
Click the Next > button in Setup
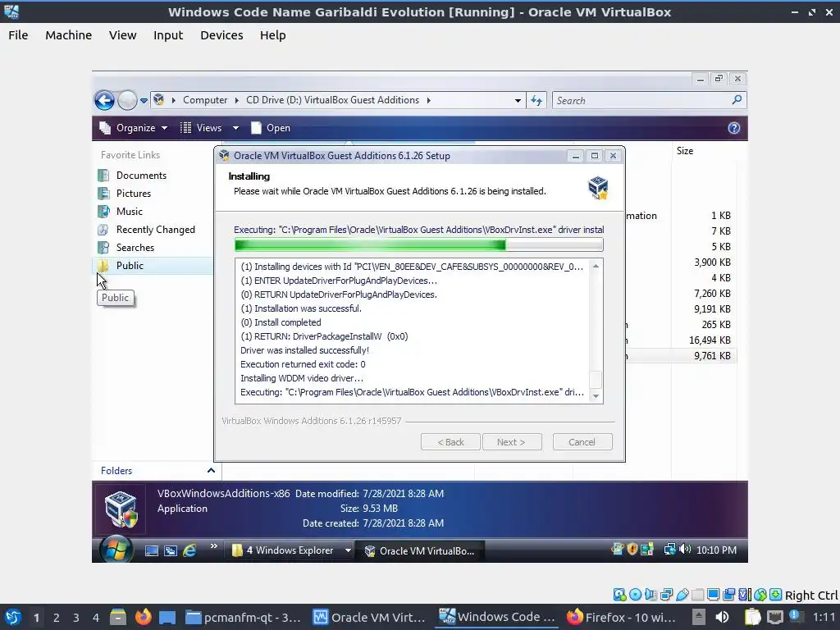tap(512, 442)
